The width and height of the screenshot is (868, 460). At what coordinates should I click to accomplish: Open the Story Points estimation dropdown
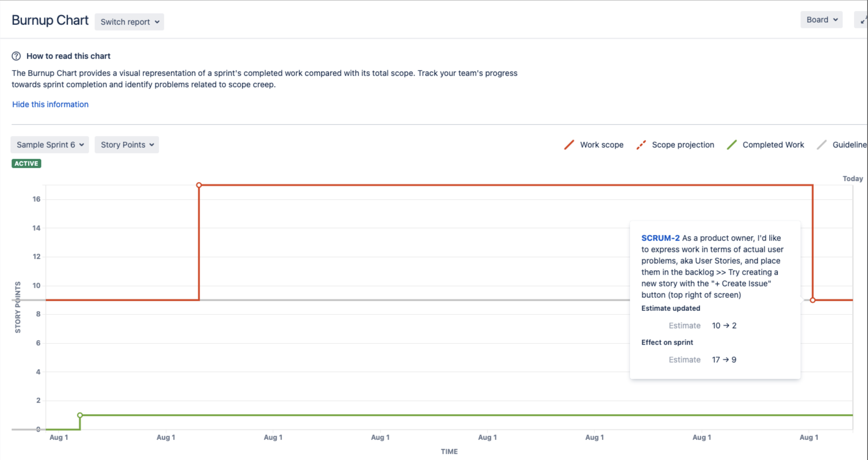[127, 145]
